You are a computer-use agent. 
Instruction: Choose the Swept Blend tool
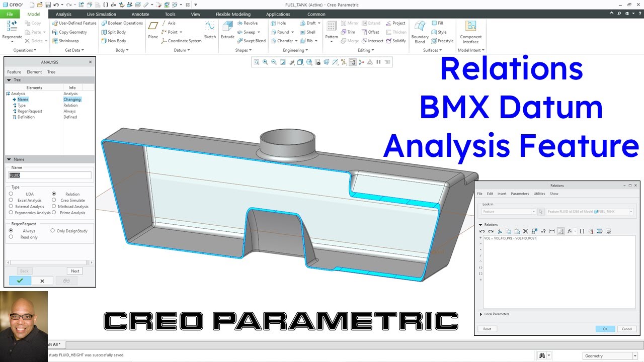tap(251, 41)
